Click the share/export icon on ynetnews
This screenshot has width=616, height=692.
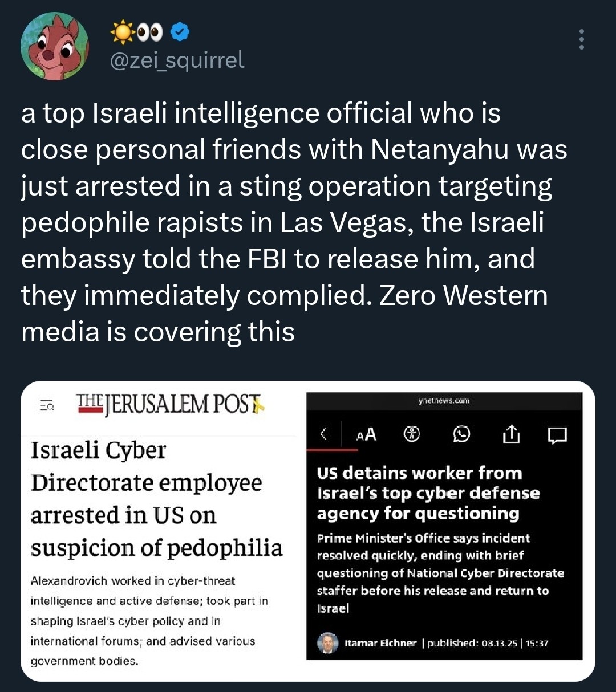(512, 434)
